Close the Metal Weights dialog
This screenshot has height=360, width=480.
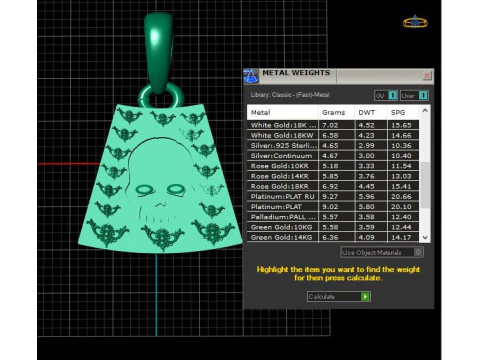427,76
